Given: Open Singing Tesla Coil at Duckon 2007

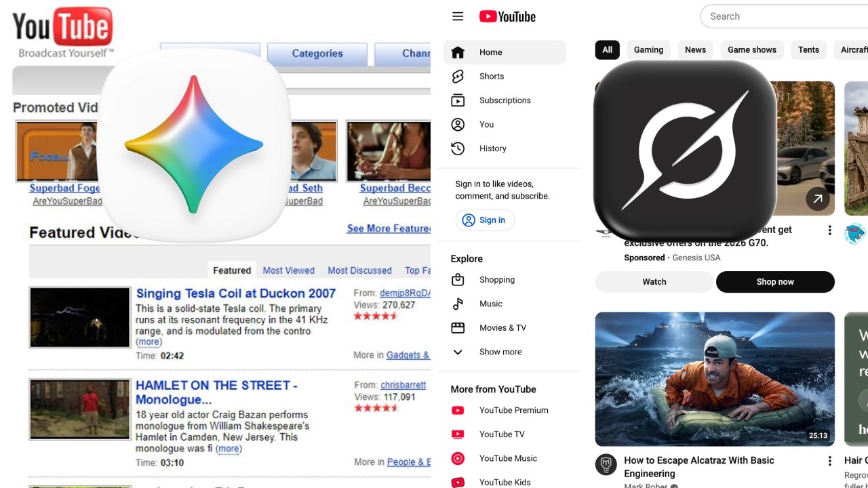Looking at the screenshot, I should (x=236, y=293).
